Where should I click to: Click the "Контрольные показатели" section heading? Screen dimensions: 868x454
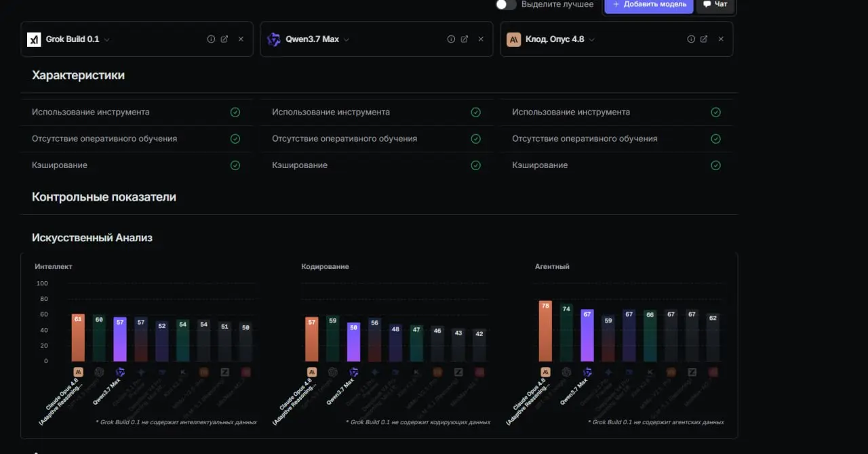point(104,197)
